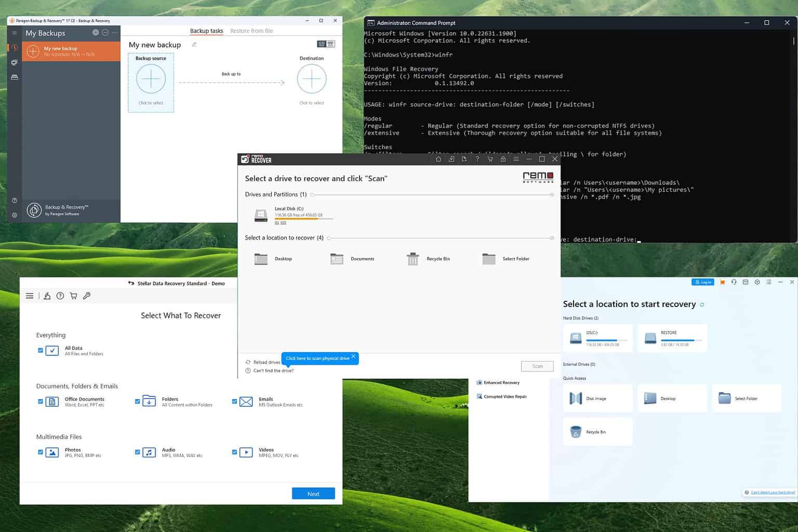
Task: Uncheck All Data in Stellar recovery options
Action: (x=41, y=350)
